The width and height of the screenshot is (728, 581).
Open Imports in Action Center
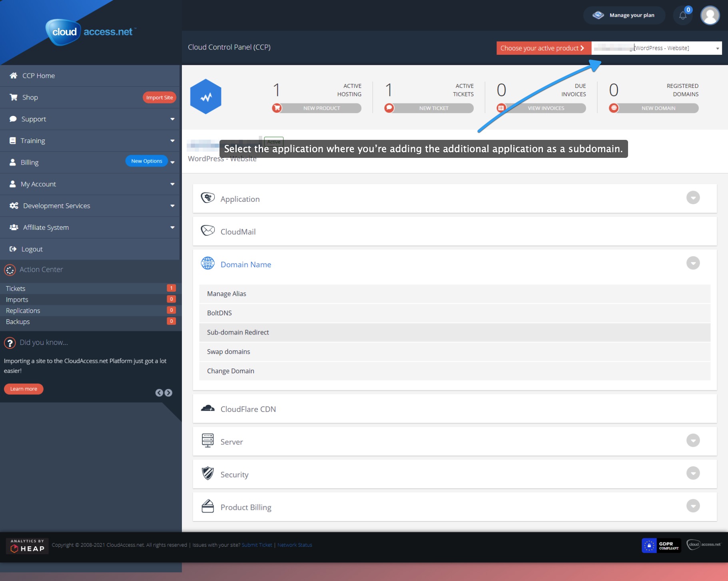[91, 300]
